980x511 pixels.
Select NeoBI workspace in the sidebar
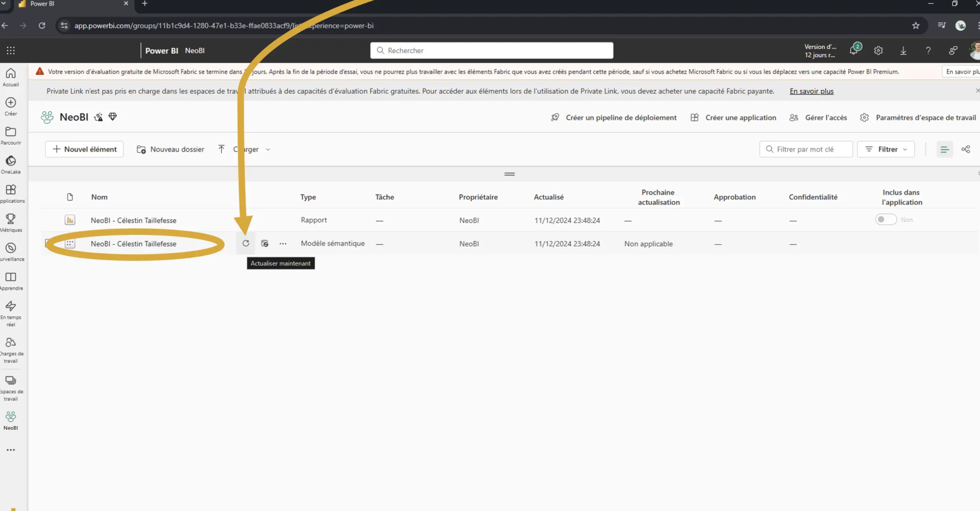pos(11,421)
